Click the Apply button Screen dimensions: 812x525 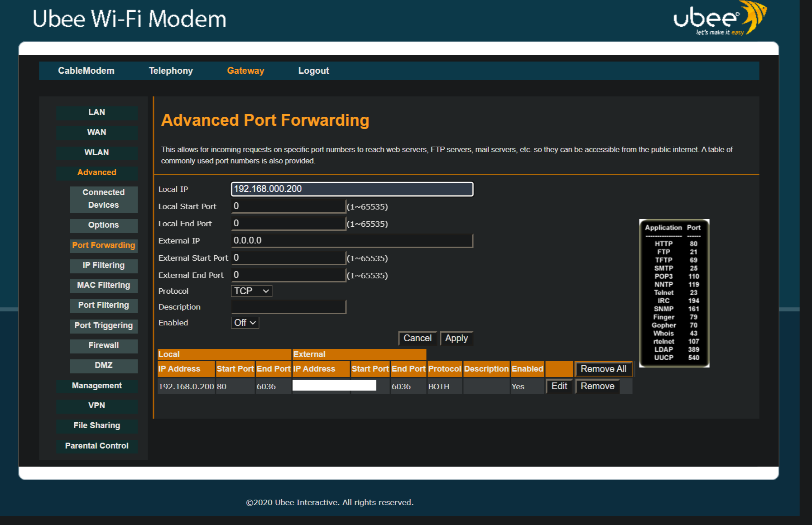coord(456,339)
